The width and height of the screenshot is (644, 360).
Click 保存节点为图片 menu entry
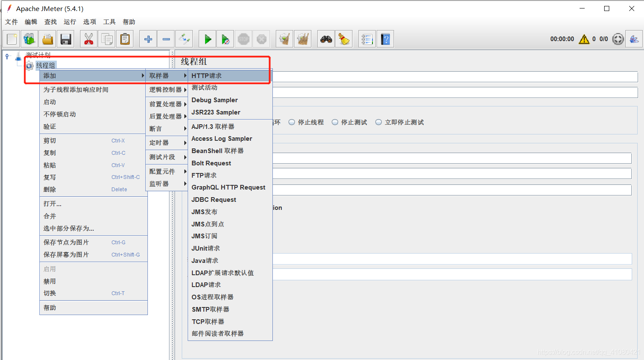(93, 242)
